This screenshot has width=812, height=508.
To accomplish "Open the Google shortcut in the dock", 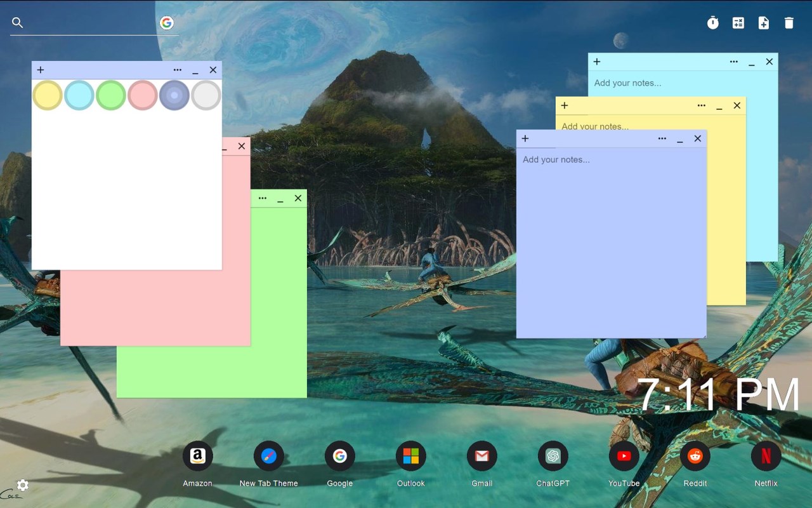I will [340, 456].
